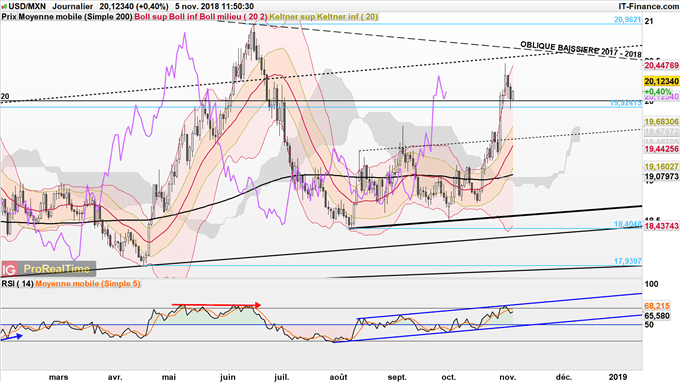Click the 100 RSI axis label
Image resolution: width=680 pixels, height=382 pixels.
point(651,284)
